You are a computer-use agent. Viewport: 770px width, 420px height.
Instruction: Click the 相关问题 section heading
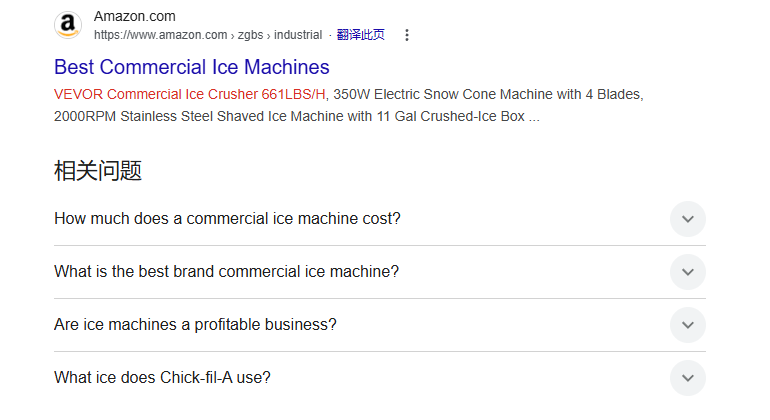98,171
